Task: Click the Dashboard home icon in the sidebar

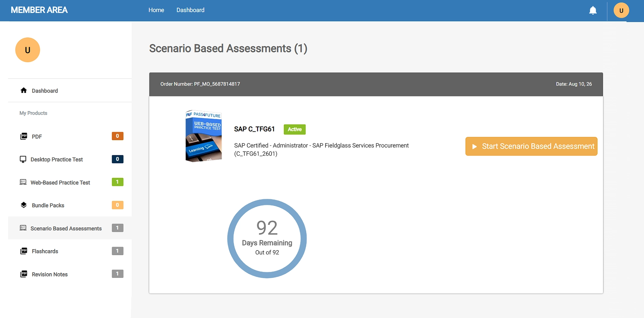Action: [24, 91]
